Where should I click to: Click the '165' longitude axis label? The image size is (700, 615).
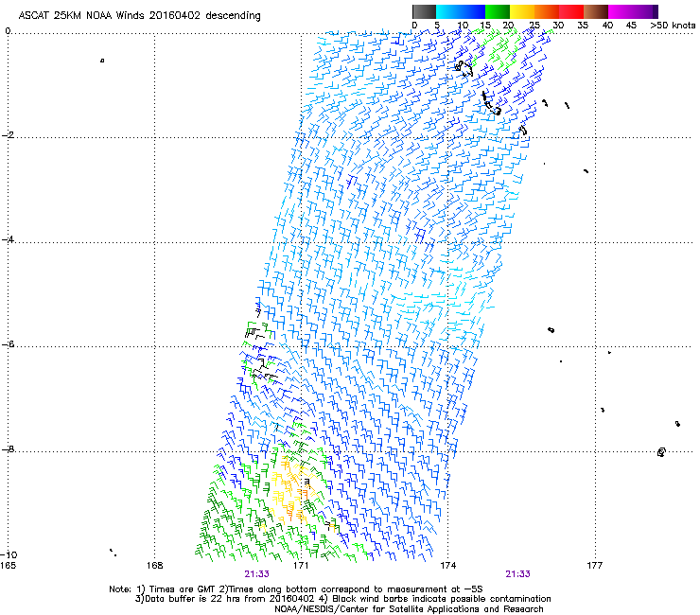8,566
